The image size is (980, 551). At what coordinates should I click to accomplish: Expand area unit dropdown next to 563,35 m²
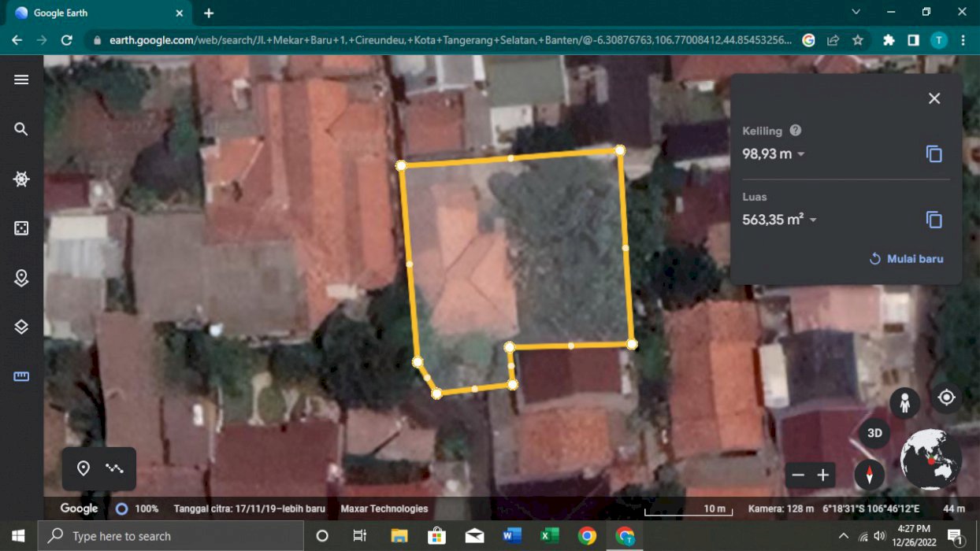click(813, 220)
